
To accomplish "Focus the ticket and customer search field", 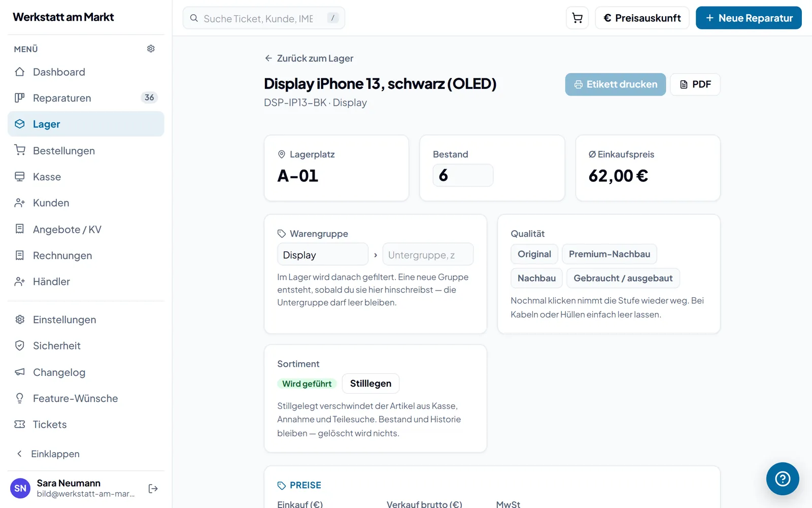I will pyautogui.click(x=264, y=18).
